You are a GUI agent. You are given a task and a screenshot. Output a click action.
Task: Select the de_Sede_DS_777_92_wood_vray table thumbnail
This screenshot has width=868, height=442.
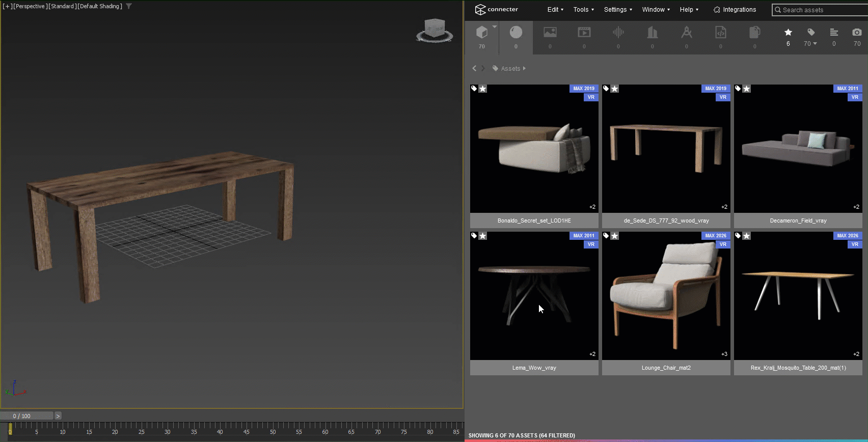point(666,149)
